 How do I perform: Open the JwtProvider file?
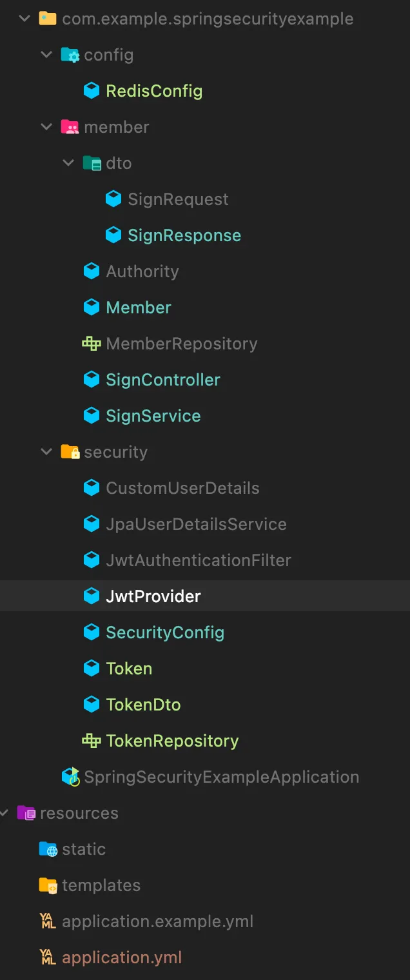[x=153, y=596]
